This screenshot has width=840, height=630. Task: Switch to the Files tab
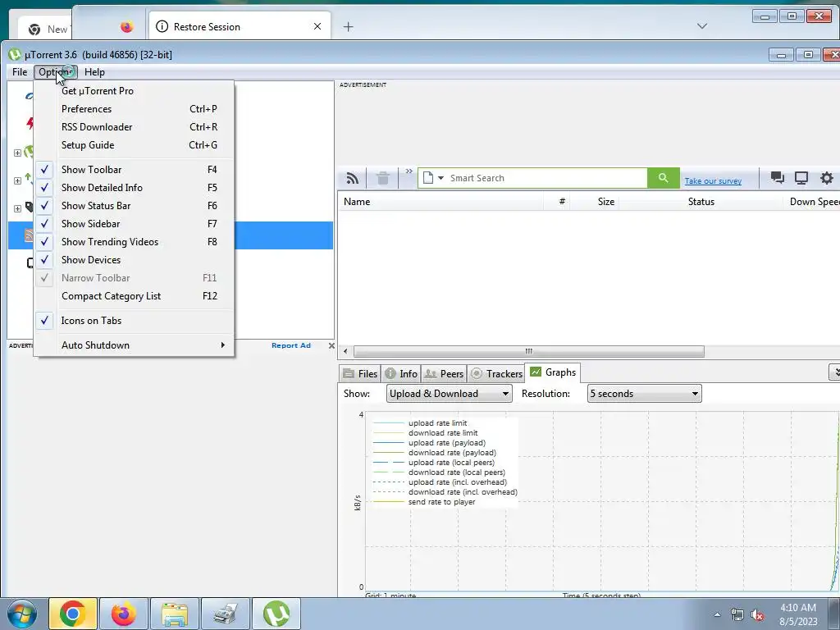(x=360, y=374)
